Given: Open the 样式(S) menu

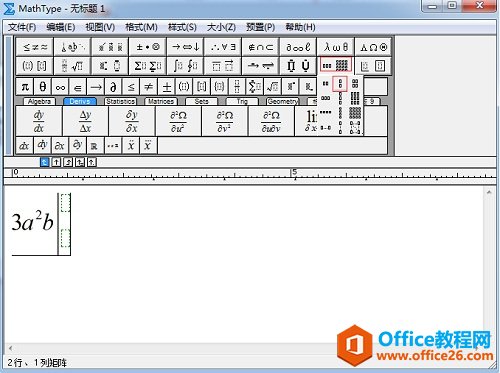Looking at the screenshot, I should tap(182, 27).
